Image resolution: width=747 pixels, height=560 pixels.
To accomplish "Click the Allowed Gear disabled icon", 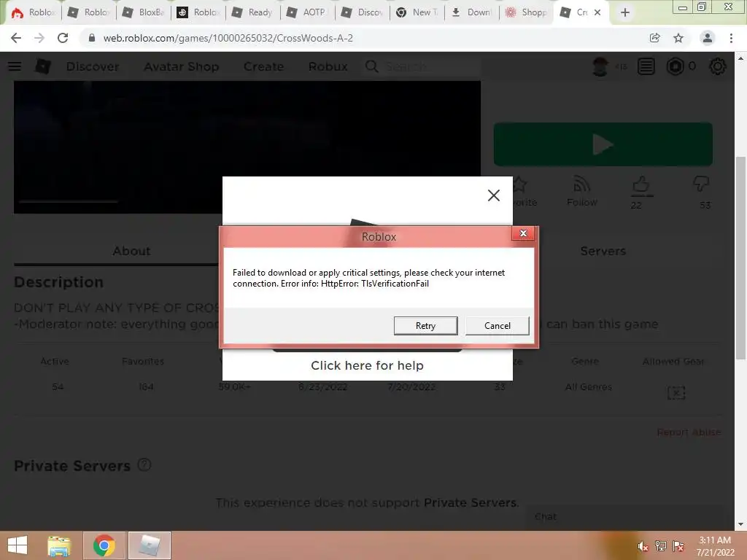I will [x=676, y=393].
